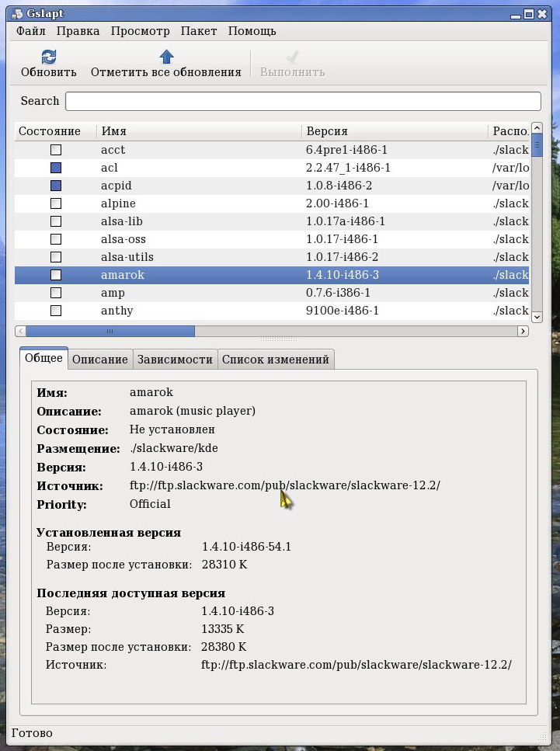Click the pane divider handle below list
The height and width of the screenshot is (751, 560).
278,339
